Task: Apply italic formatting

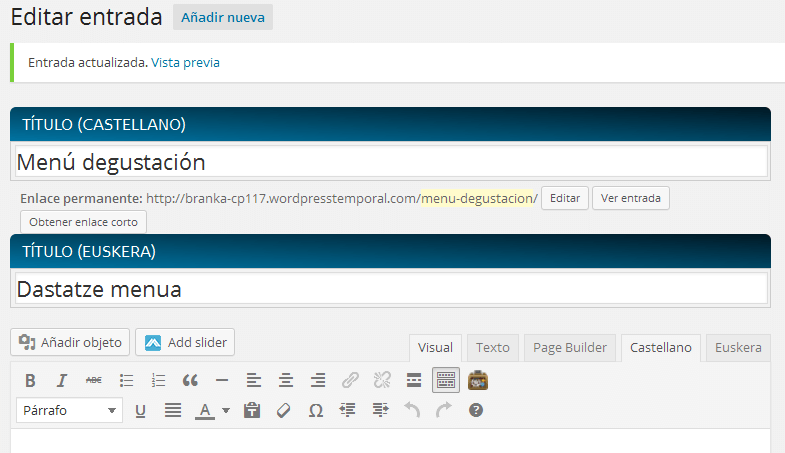Action: 62,381
